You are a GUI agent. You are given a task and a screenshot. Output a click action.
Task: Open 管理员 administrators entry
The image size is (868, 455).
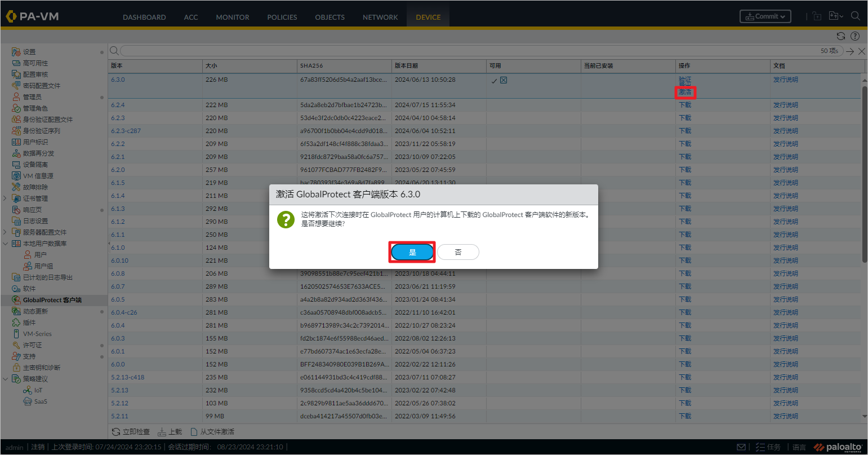32,97
